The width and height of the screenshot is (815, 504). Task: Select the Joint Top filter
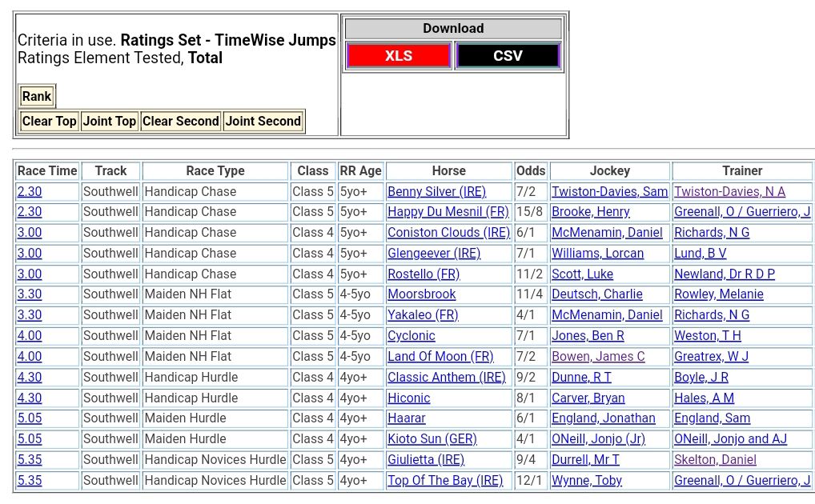110,122
